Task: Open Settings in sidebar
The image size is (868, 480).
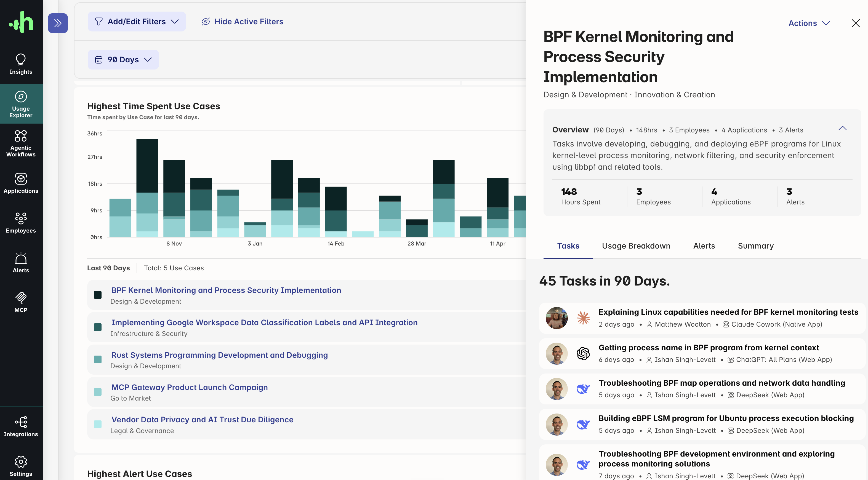Action: point(21,466)
